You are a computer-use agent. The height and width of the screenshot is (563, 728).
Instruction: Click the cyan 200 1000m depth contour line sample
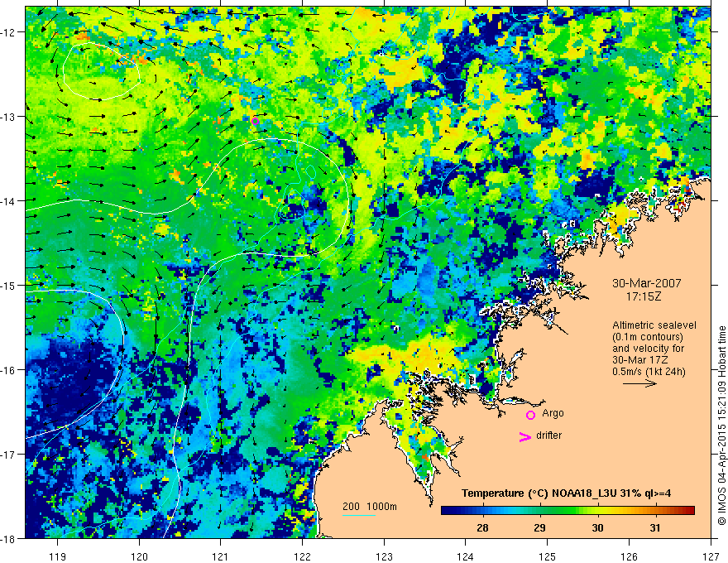click(359, 515)
